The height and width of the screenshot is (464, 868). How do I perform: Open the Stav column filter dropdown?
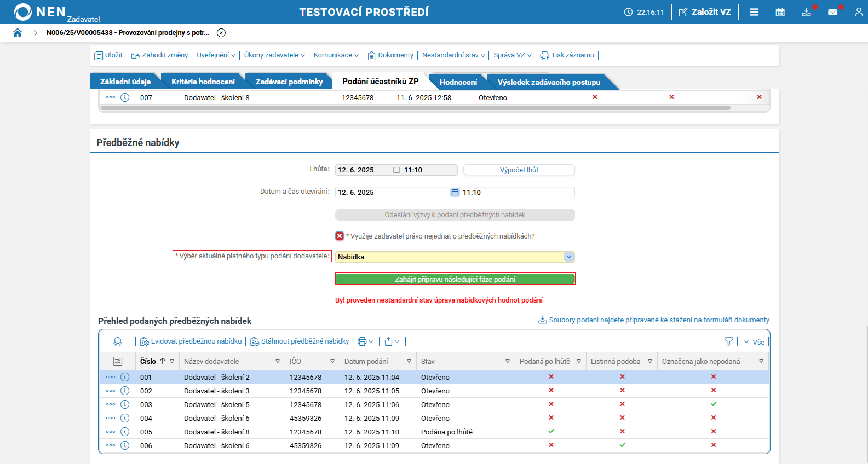pos(507,361)
